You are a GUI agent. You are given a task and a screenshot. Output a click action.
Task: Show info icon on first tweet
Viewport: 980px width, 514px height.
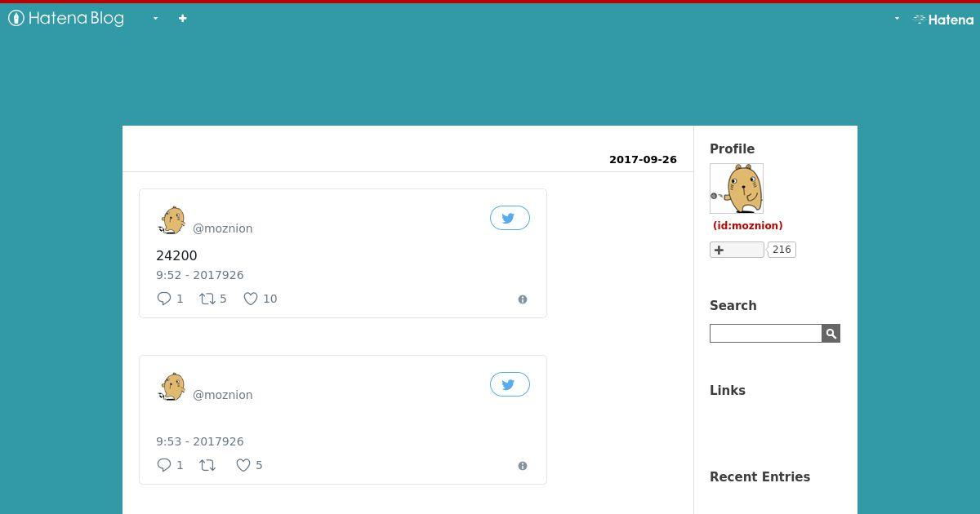(x=523, y=299)
